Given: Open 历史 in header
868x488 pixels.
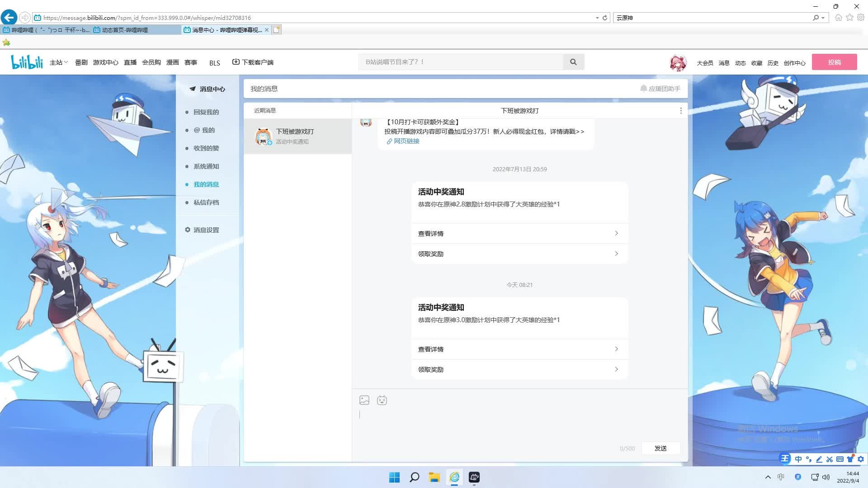Looking at the screenshot, I should [x=773, y=63].
